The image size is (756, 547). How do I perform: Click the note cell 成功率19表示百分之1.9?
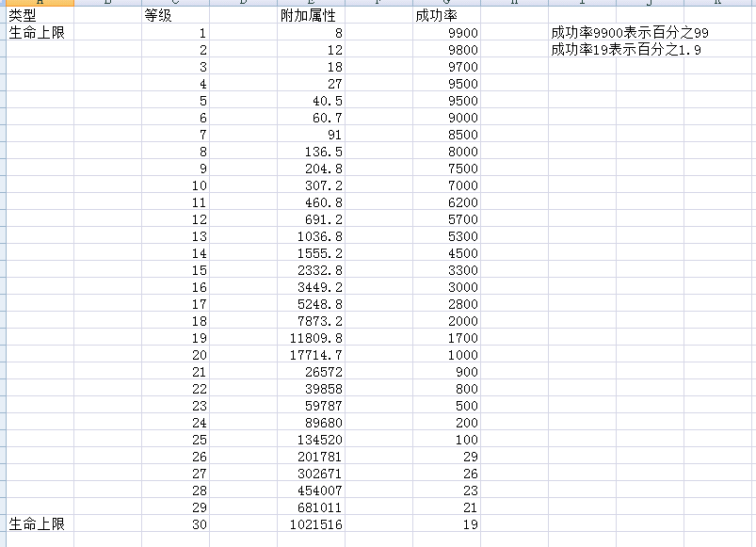tap(625, 50)
